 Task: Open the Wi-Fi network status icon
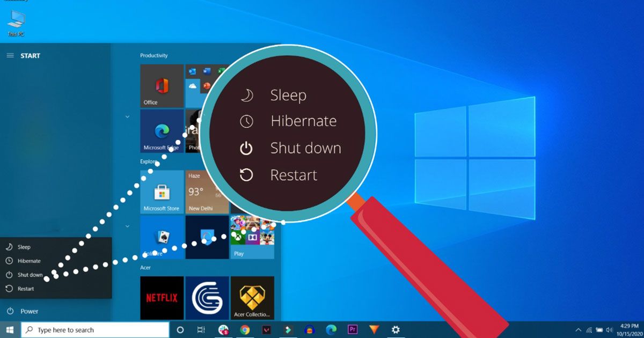click(589, 329)
